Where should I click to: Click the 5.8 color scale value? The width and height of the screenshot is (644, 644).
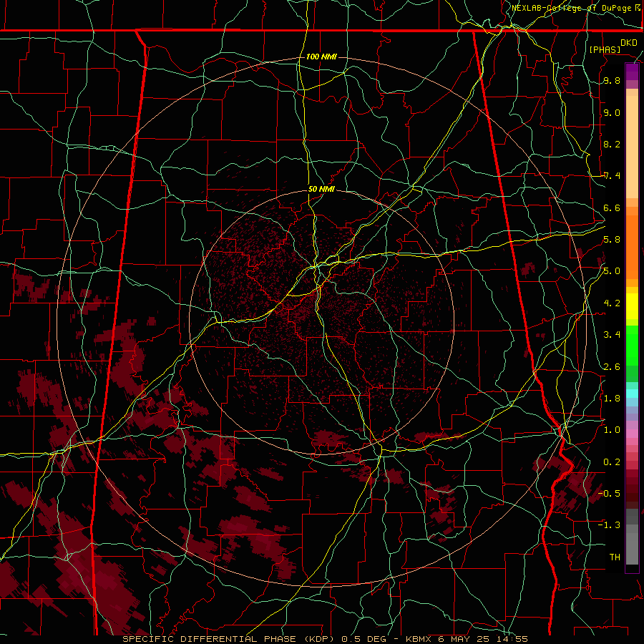point(612,240)
